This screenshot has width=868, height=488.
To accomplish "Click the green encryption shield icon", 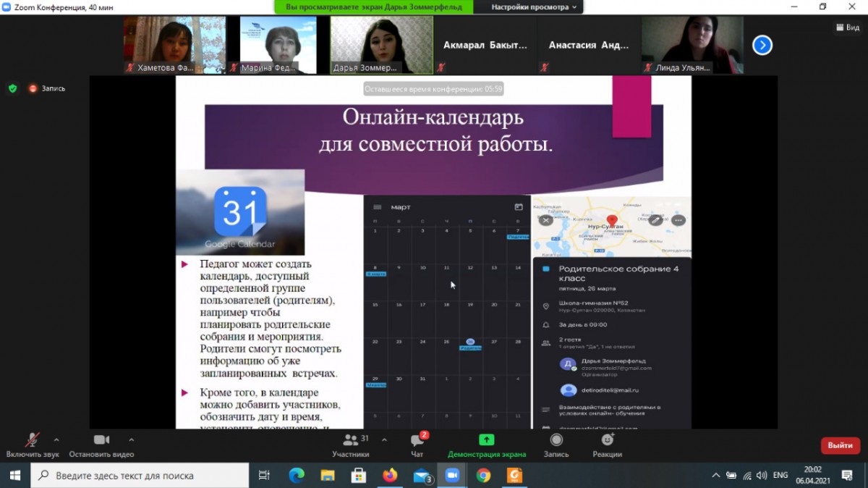I will [12, 88].
